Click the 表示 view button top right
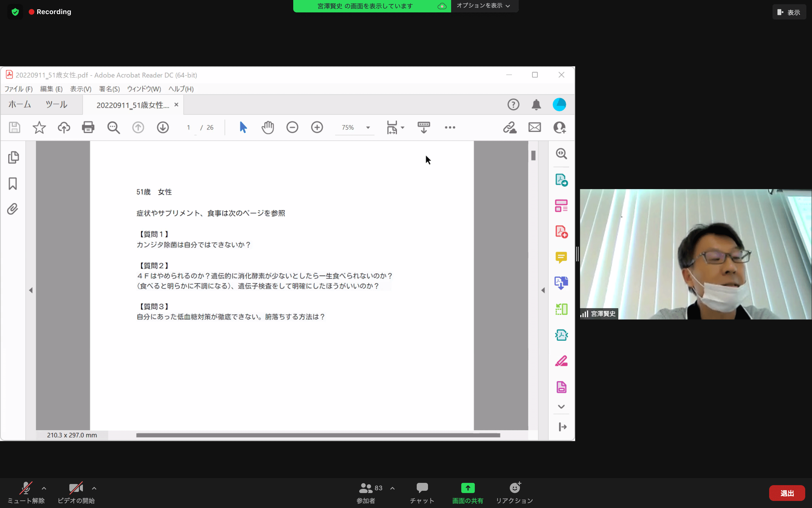 789,12
